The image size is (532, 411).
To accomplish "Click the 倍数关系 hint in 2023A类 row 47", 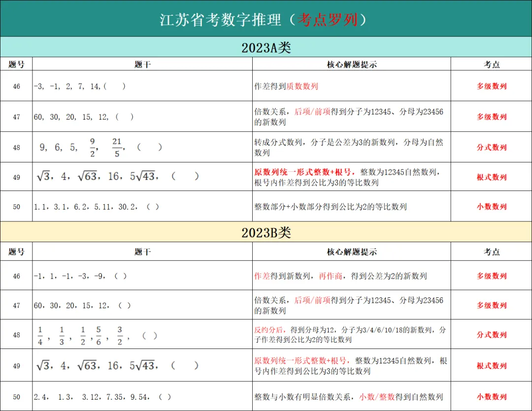I will [349, 117].
